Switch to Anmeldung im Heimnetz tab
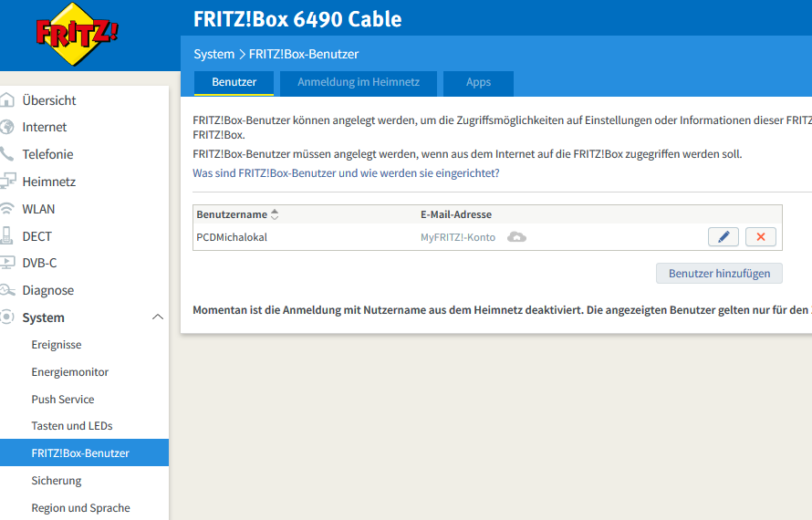Screen dimensions: 812x520 point(359,82)
